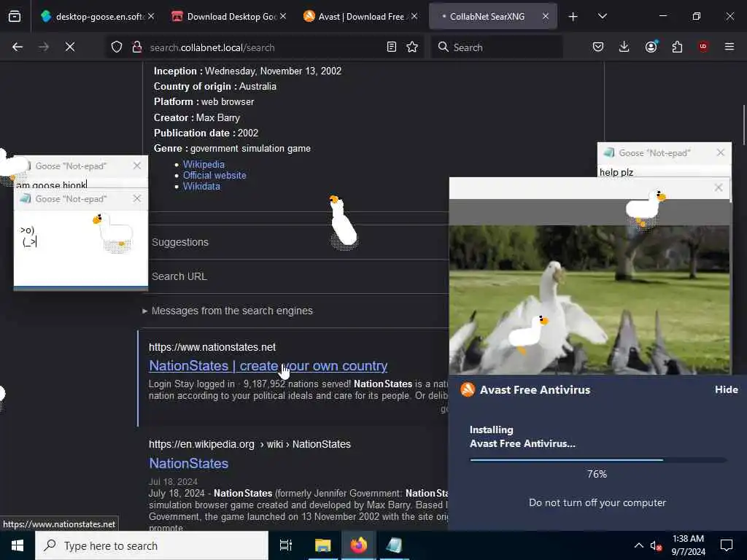This screenshot has width=747, height=560.
Task: Show hidden system tray icons
Action: click(639, 545)
